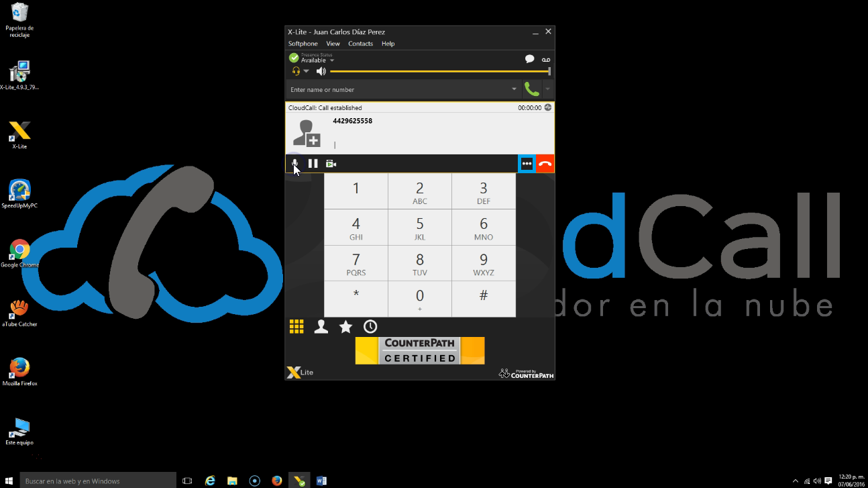This screenshot has width=868, height=488.
Task: Click the CounterPath Certified banner
Action: [420, 350]
